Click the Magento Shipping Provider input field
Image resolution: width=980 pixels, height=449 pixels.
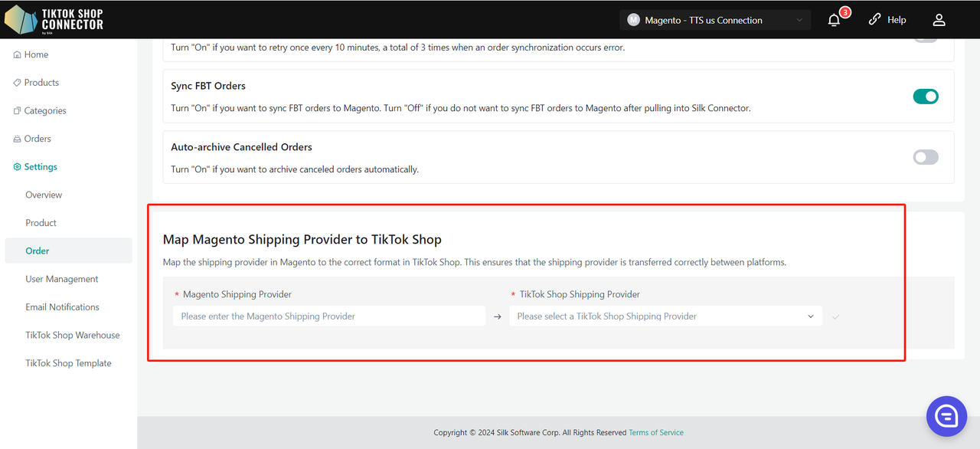pos(329,316)
